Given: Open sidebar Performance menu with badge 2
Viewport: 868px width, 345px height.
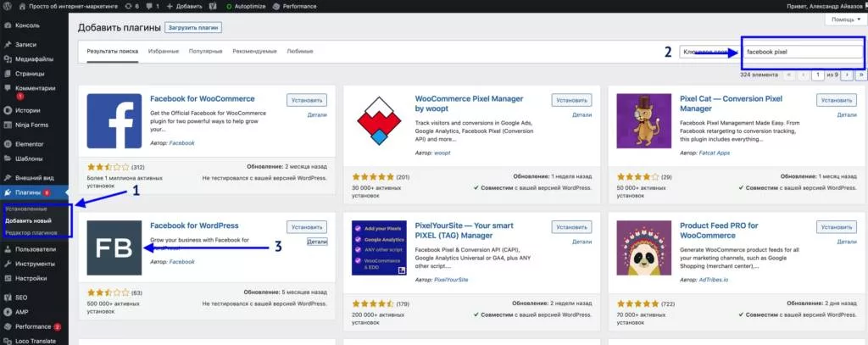Looking at the screenshot, I should [34, 326].
